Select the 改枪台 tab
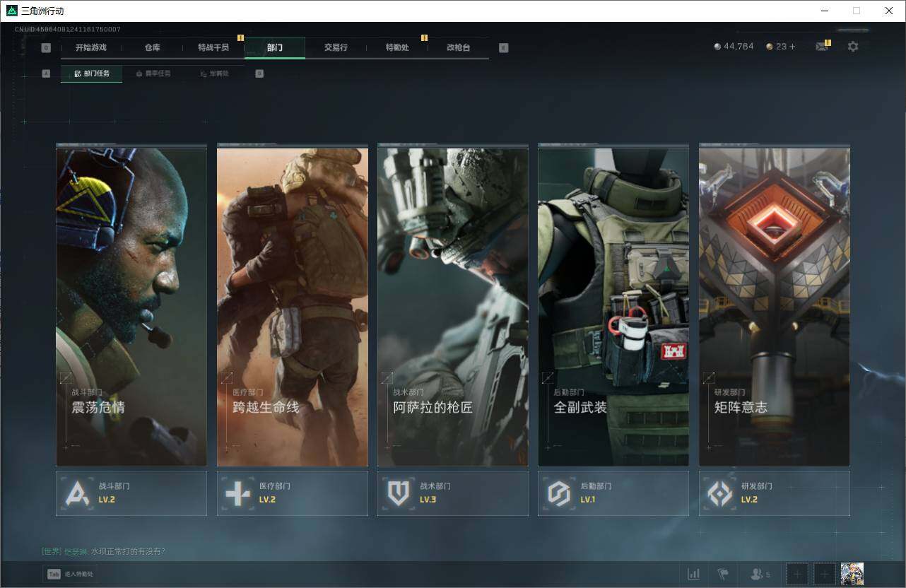The width and height of the screenshot is (906, 588). coord(458,47)
